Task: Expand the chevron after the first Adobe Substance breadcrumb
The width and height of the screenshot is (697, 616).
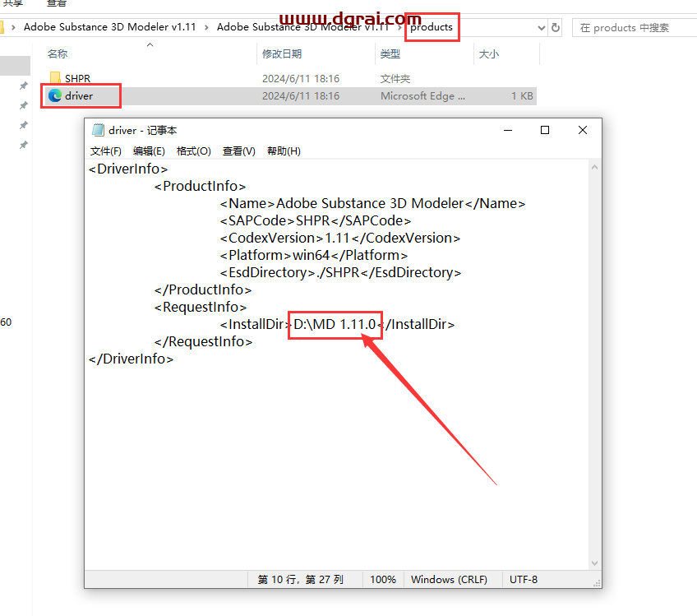Action: click(x=206, y=28)
